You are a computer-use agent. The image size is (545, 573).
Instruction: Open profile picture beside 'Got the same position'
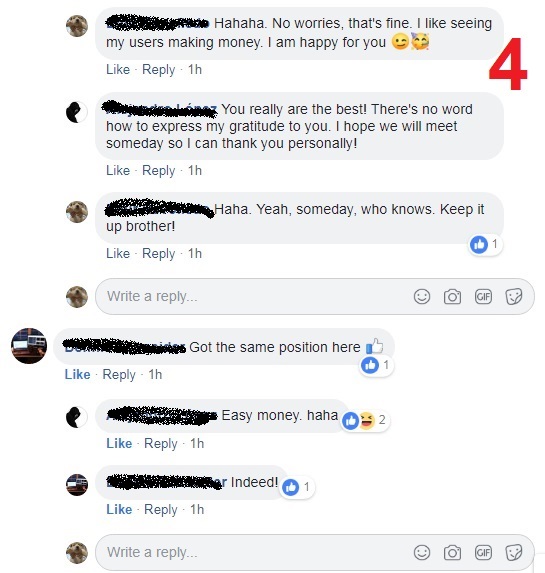tap(29, 346)
